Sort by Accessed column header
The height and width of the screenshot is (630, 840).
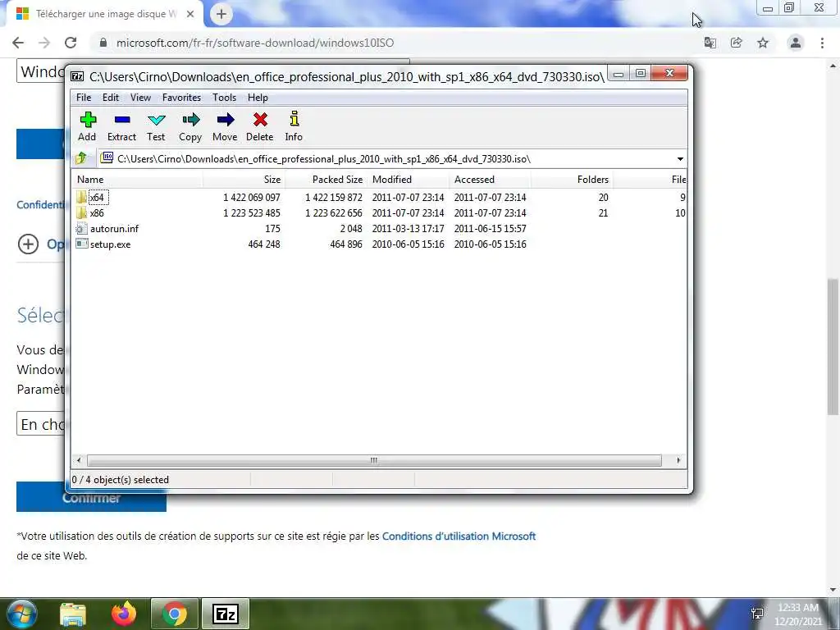(x=491, y=180)
